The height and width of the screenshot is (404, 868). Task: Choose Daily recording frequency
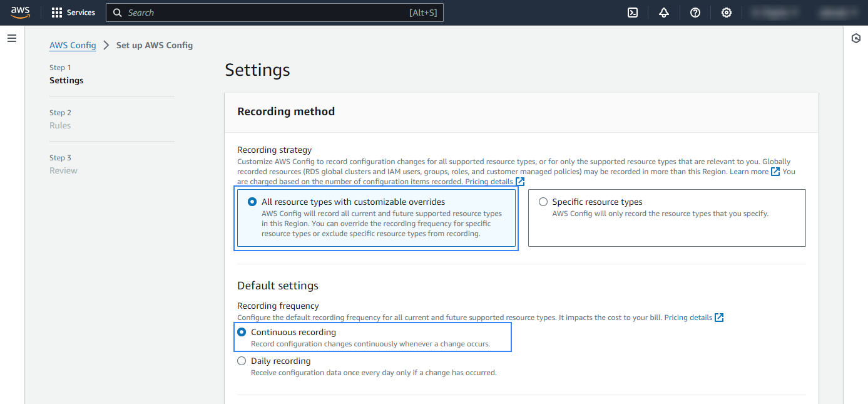242,361
